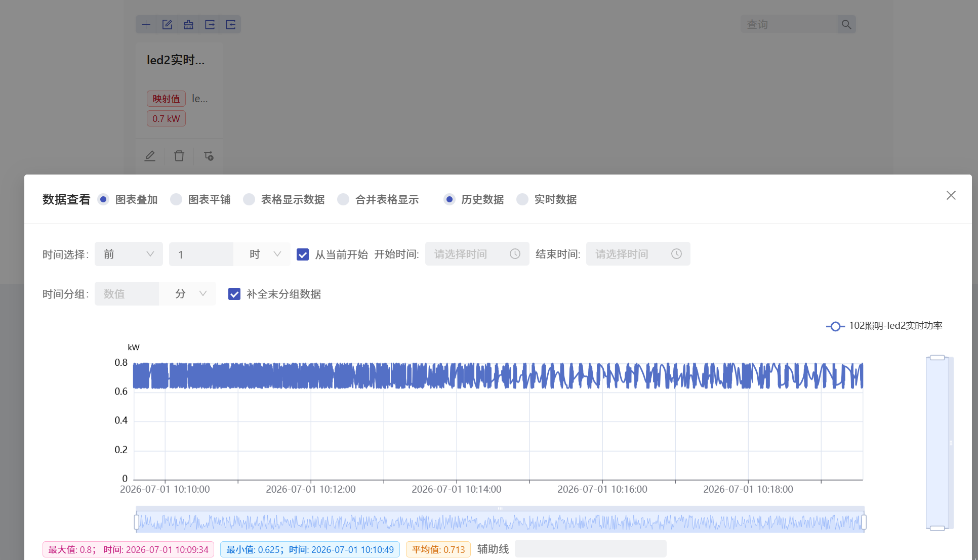Click the 最大值 0.8 statistic tag
The image size is (978, 560).
tap(128, 549)
